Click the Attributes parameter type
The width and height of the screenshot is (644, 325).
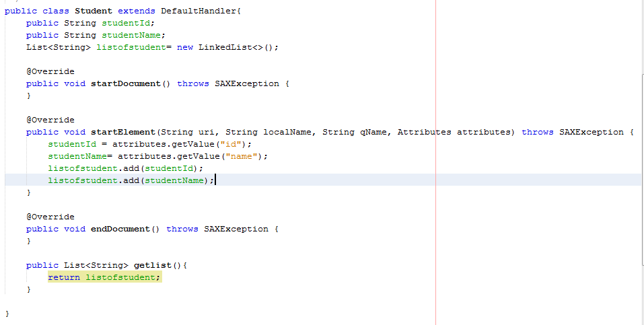(424, 133)
